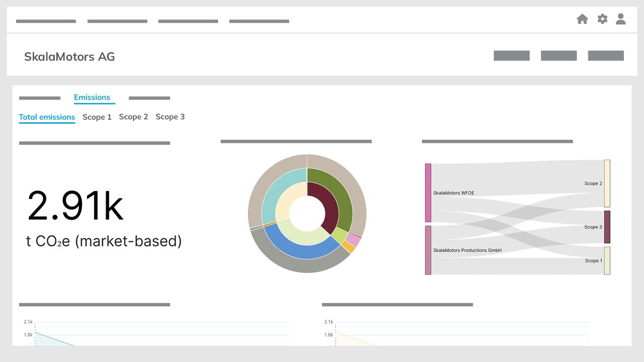644x362 pixels.
Task: Select the Total emissions tab
Action: (47, 117)
